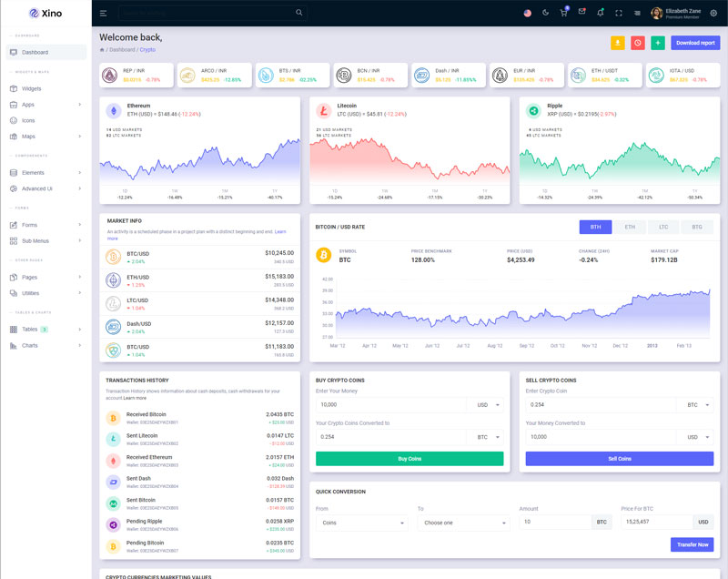Click the yellow download icon button
Viewport: 728px width, 579px height.
(618, 43)
